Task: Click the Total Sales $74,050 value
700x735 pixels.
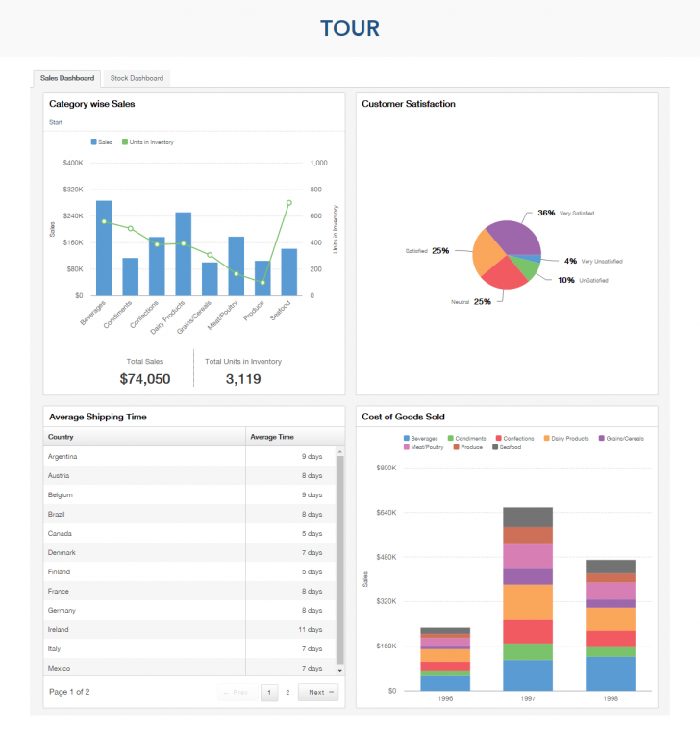Action: coord(145,379)
